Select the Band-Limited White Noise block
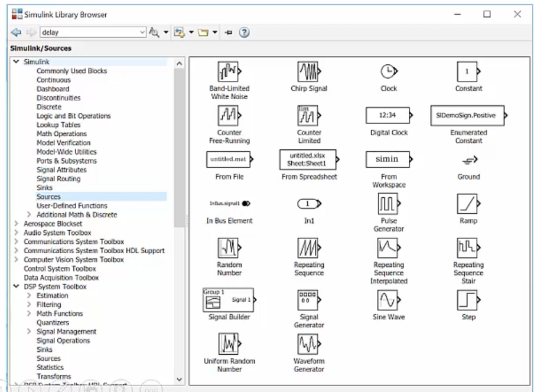 230,71
